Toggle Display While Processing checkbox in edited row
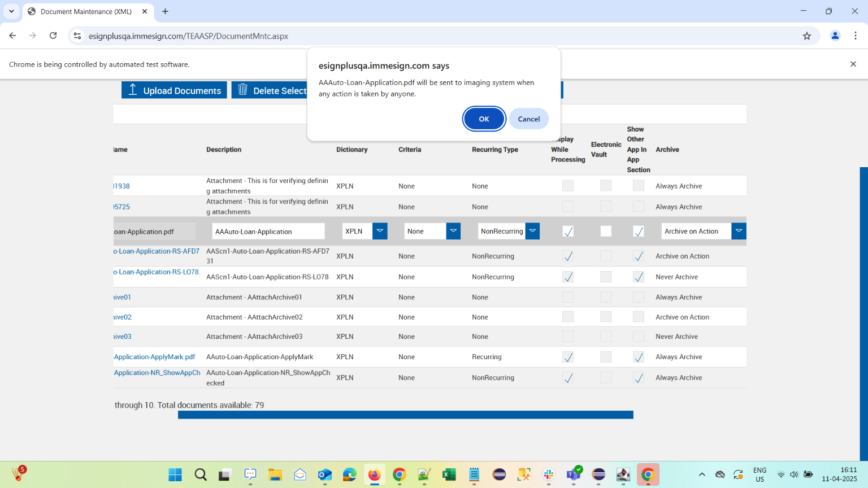868x488 pixels. pos(568,231)
